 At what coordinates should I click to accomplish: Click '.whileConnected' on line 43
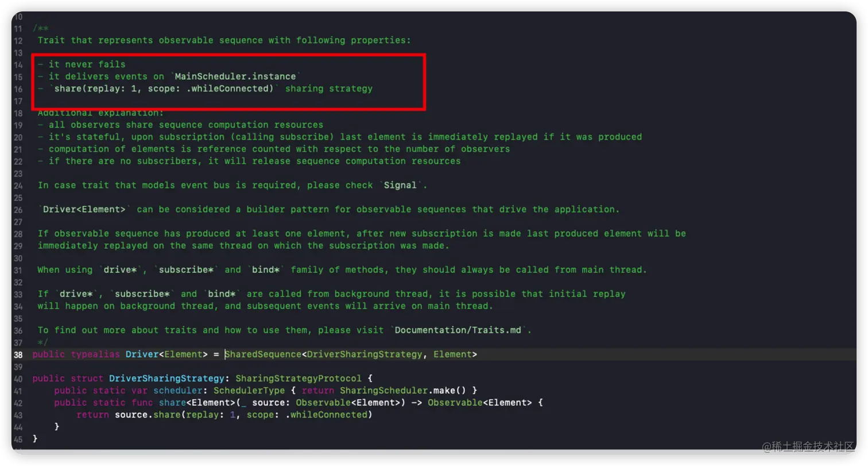(325, 415)
